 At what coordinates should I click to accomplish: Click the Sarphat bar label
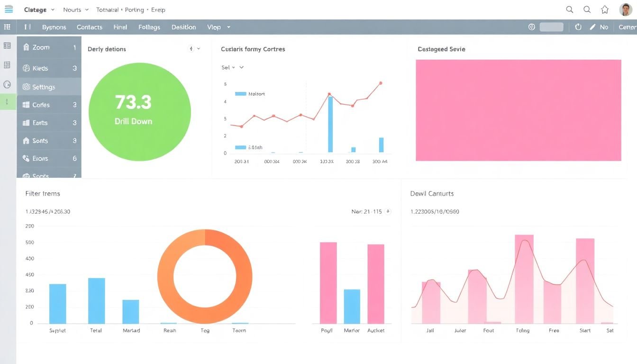point(57,330)
